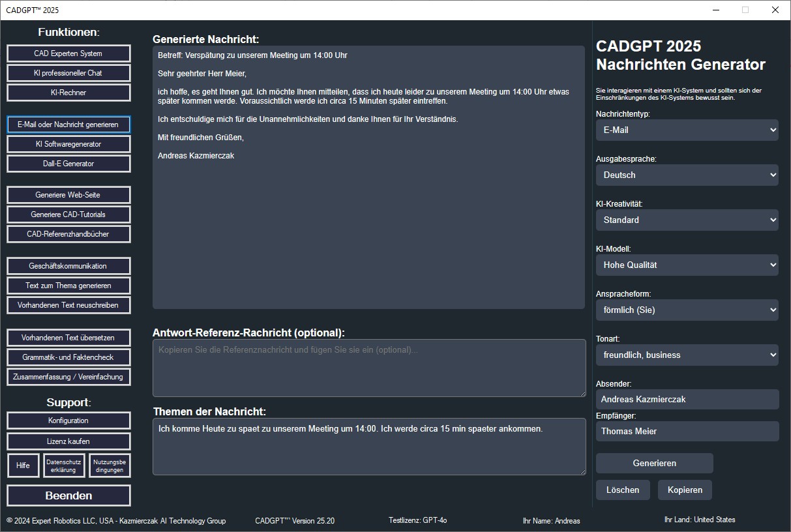Close the CADGPT 2025 window
Viewport: 791px width, 532px height.
(775, 10)
